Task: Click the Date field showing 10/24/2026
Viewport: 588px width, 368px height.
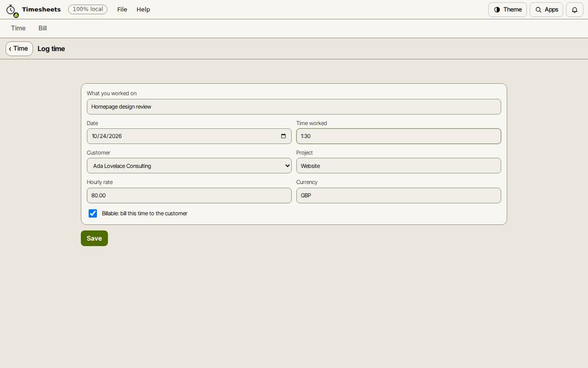Action: coord(189,136)
